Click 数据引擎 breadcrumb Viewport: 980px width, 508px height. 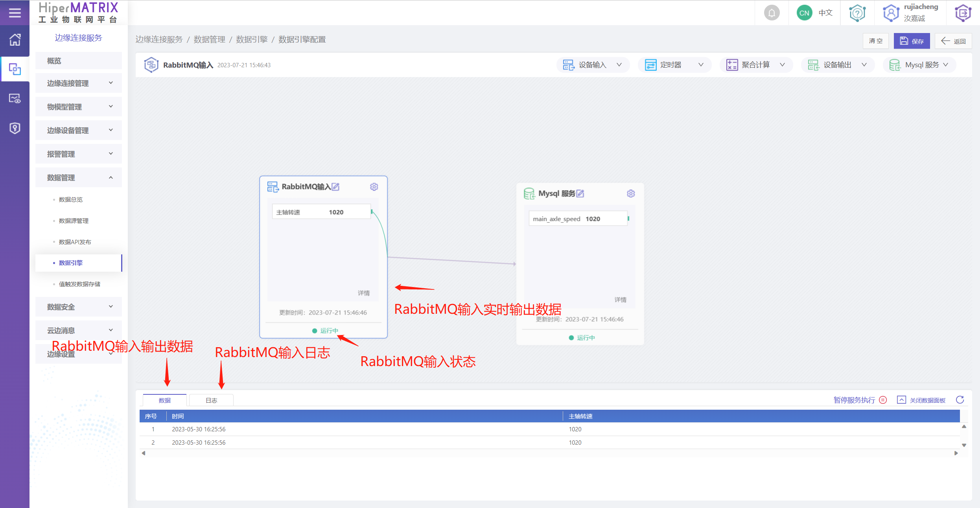pos(252,39)
